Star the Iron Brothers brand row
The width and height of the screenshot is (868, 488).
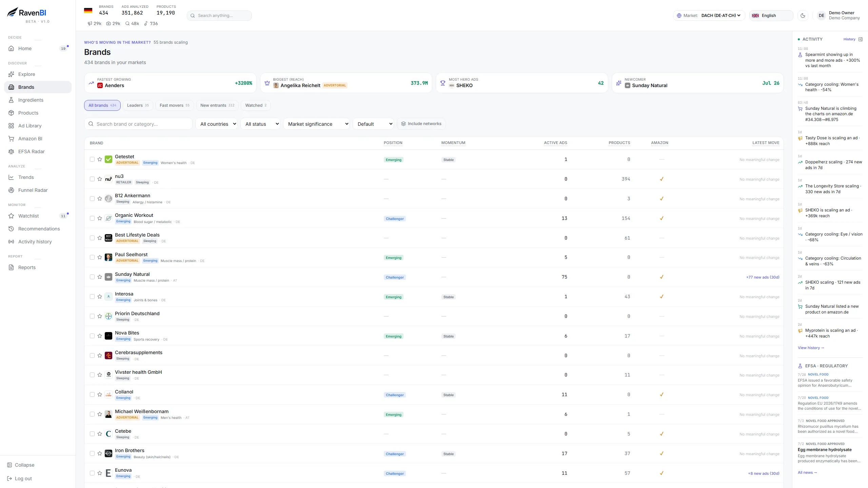pyautogui.click(x=100, y=453)
